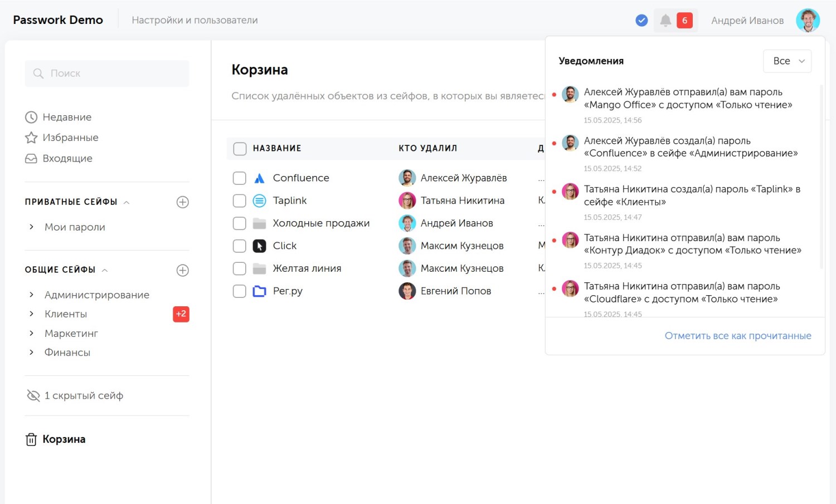Expand the Администрирование safe tree

click(32, 295)
